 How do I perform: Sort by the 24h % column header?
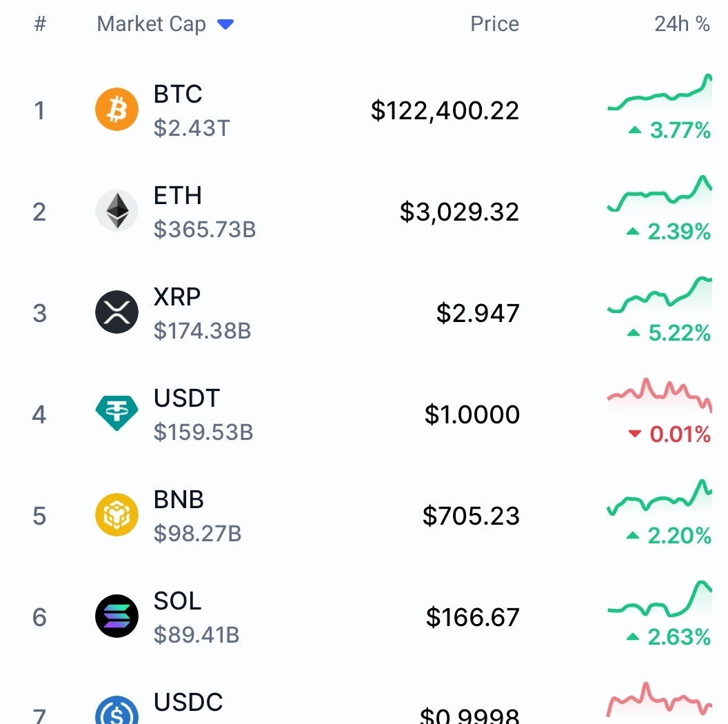tap(682, 23)
